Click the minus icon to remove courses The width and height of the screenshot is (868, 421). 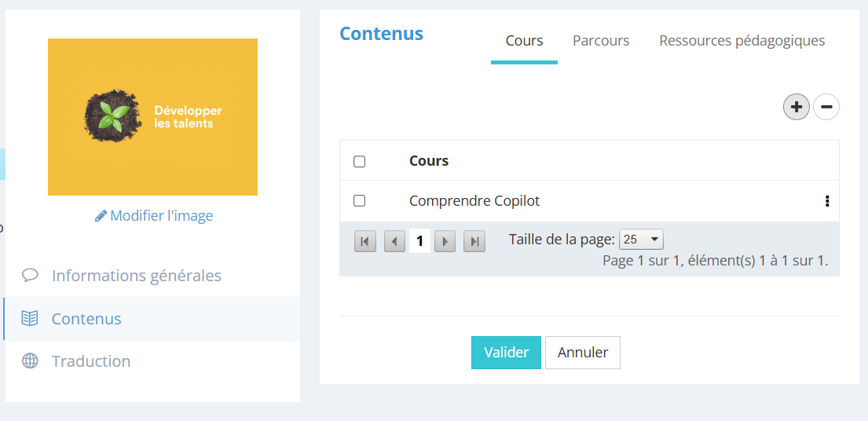tap(826, 107)
